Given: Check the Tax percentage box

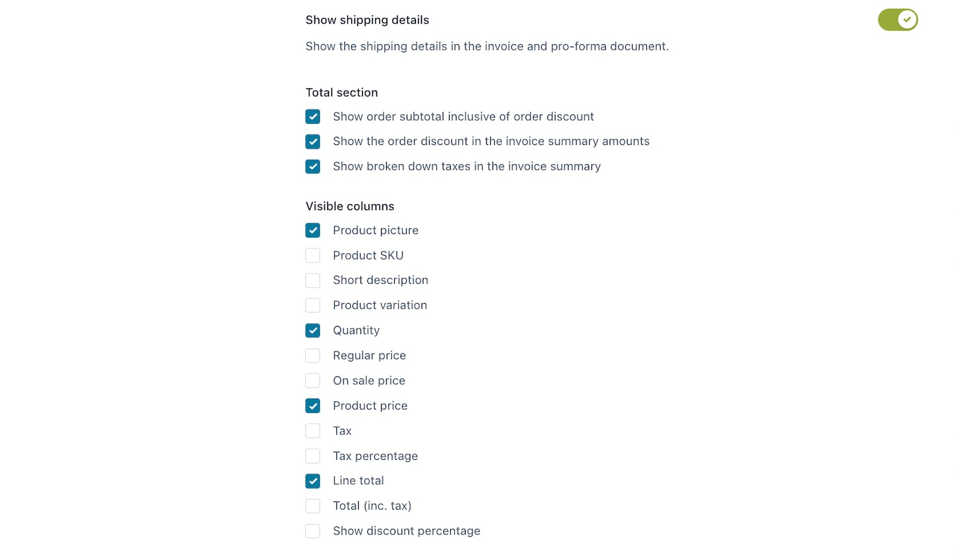Looking at the screenshot, I should pos(313,456).
